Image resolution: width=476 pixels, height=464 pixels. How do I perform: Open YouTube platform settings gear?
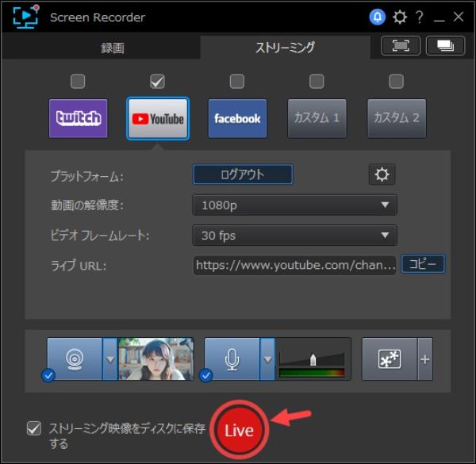click(382, 174)
